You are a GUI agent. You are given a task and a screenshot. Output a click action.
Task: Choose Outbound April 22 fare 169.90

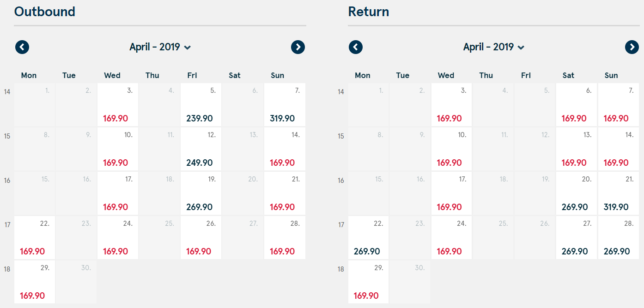[x=35, y=238]
